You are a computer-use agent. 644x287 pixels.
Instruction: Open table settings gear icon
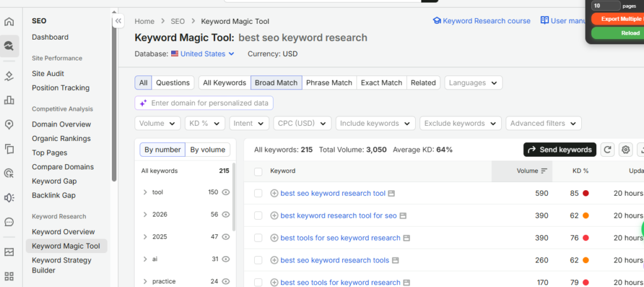coord(626,150)
